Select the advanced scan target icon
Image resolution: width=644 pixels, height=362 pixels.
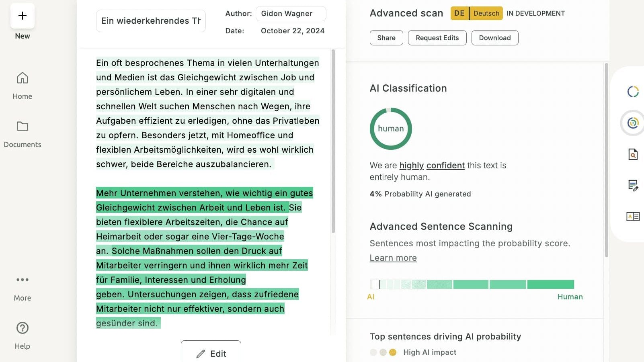click(x=633, y=123)
